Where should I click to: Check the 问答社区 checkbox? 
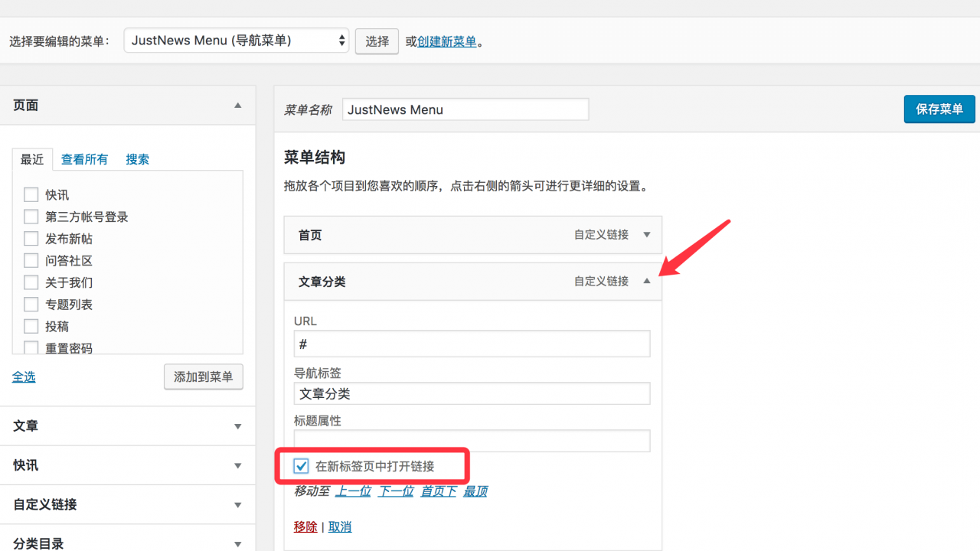pyautogui.click(x=31, y=260)
